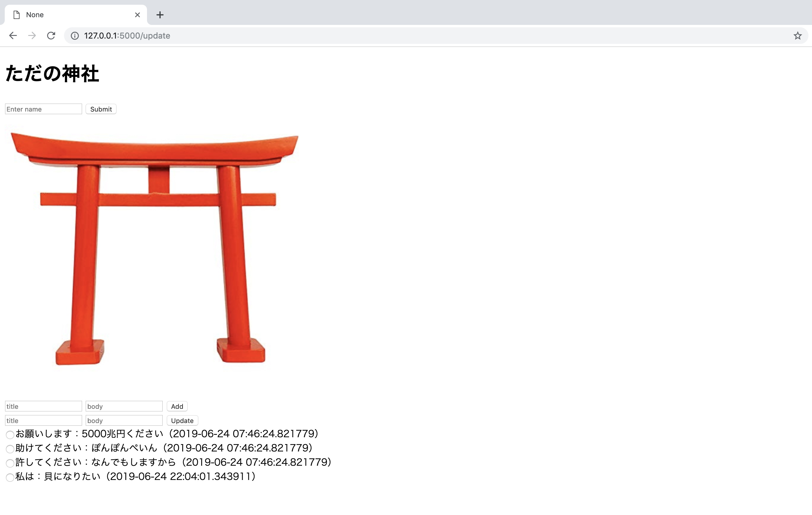The width and height of the screenshot is (812, 515).
Task: Open a new browser tab with the plus icon
Action: [159, 15]
